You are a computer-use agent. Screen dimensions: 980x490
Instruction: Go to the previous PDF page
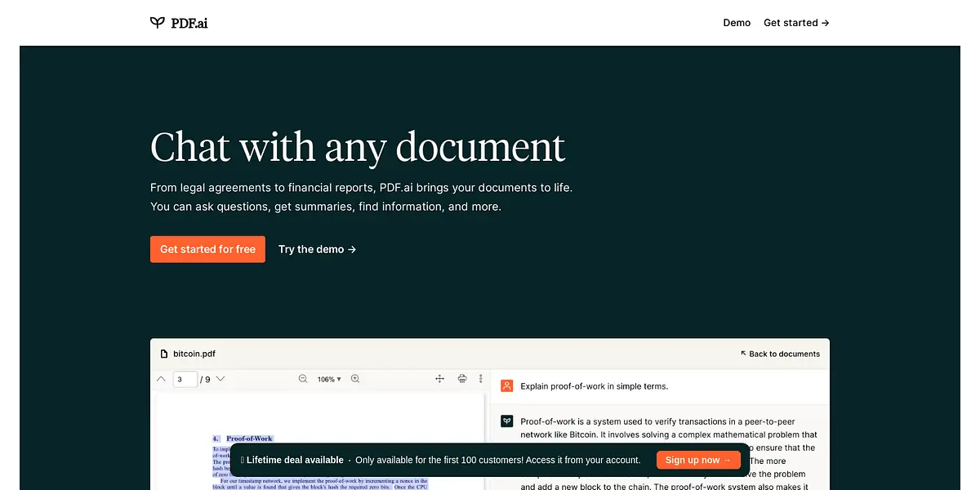click(161, 379)
